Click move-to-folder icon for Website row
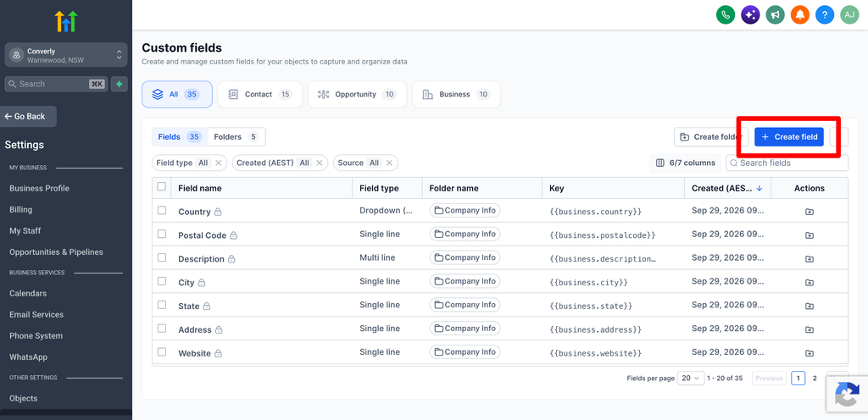The height and width of the screenshot is (420, 868). pos(810,353)
